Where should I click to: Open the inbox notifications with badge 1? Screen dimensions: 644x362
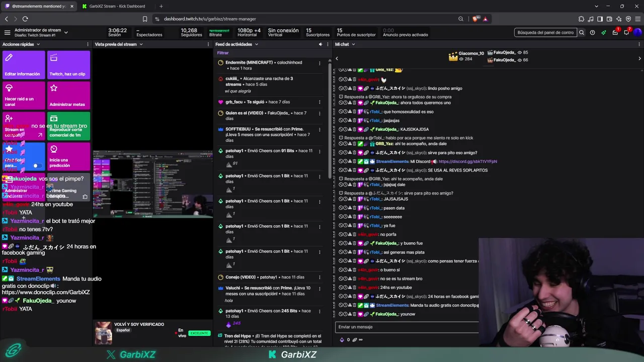coord(615,33)
